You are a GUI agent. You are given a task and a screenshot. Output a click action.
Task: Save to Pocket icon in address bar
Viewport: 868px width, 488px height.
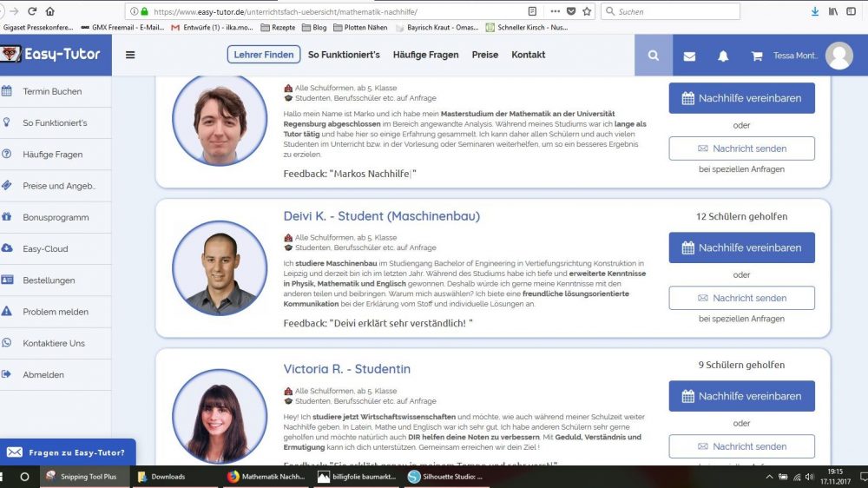click(x=571, y=11)
